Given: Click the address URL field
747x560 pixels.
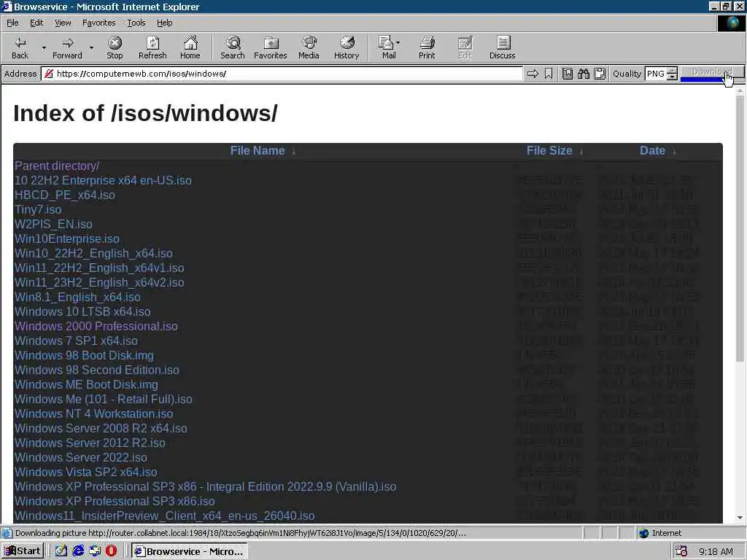Looking at the screenshot, I should (282, 74).
